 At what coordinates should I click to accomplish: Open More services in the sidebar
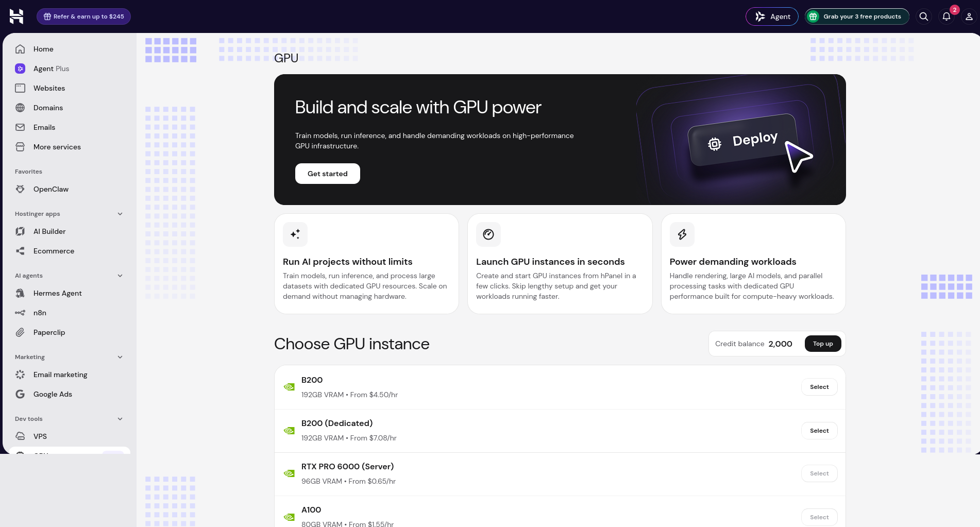(70, 147)
